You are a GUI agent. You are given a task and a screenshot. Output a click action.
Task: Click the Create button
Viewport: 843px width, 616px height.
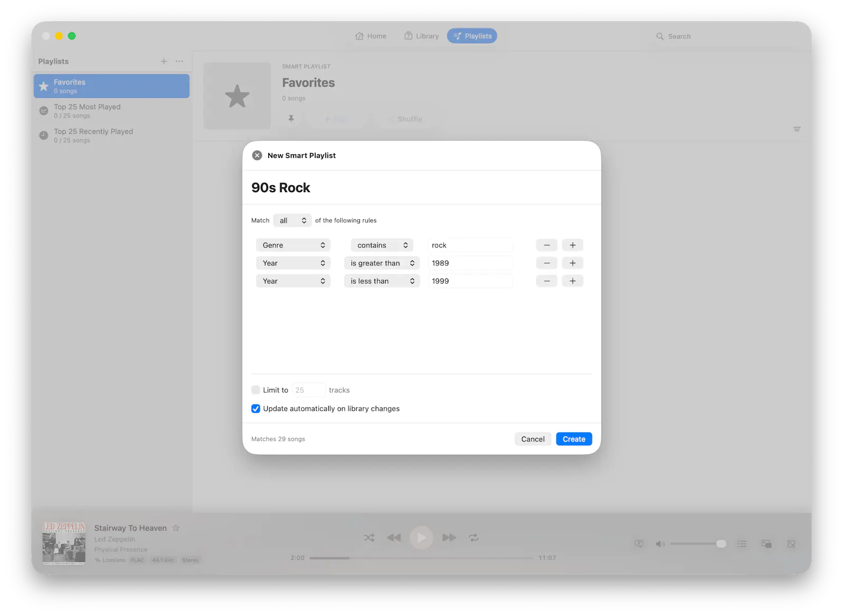coord(574,439)
